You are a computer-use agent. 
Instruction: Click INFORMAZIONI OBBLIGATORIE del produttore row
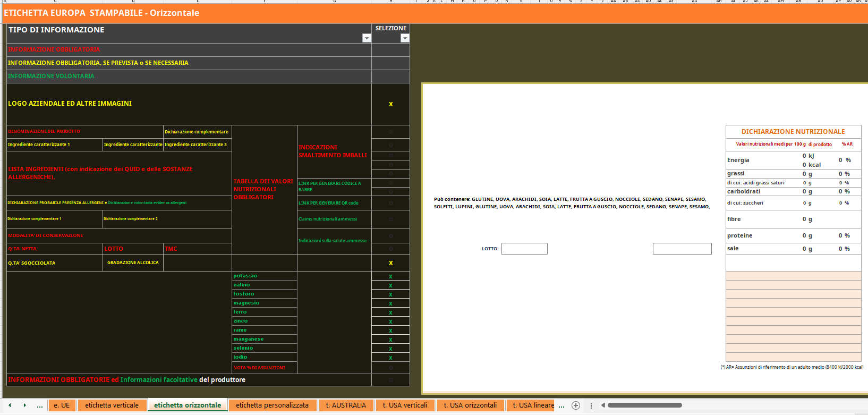pyautogui.click(x=189, y=380)
